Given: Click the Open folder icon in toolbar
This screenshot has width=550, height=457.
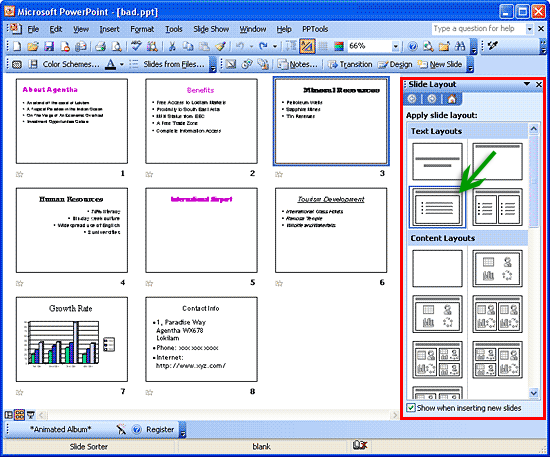Looking at the screenshot, I should tap(33, 46).
